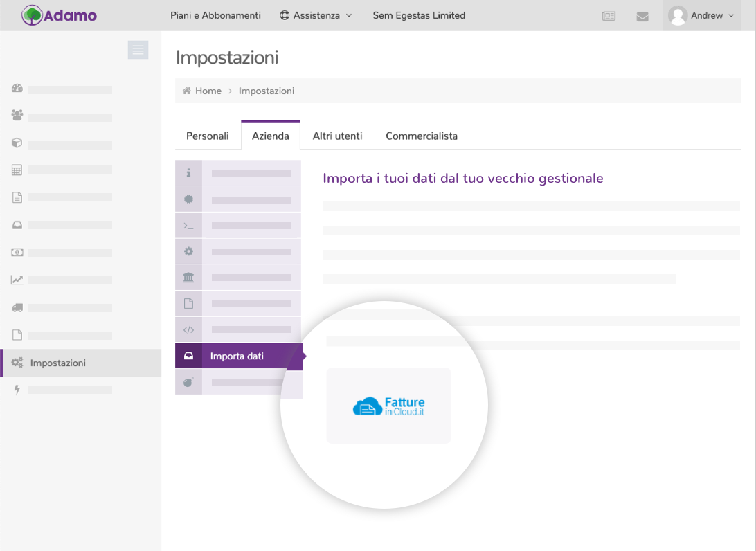Click the Impostazioni page title
This screenshot has height=551, width=756.
(x=227, y=57)
